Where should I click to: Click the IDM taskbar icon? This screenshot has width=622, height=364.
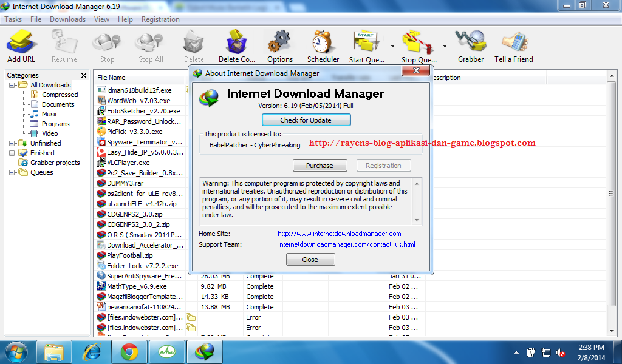tap(205, 352)
